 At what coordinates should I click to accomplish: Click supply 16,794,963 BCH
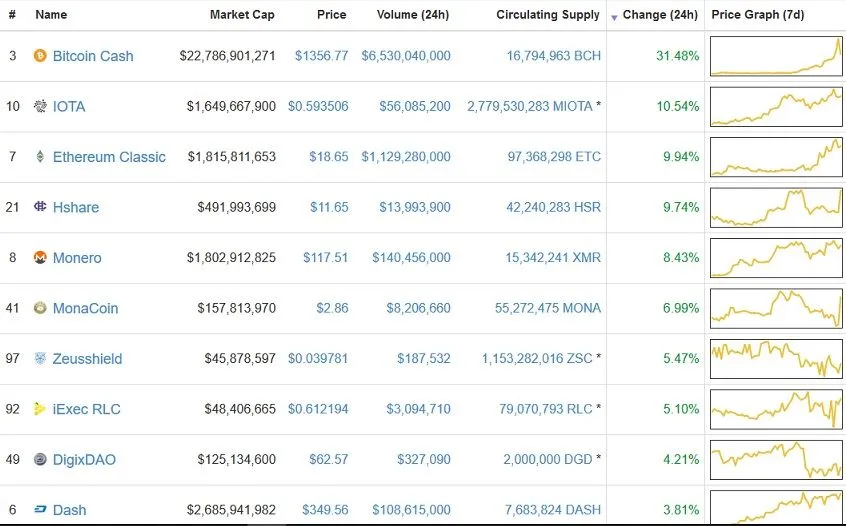pyautogui.click(x=554, y=56)
